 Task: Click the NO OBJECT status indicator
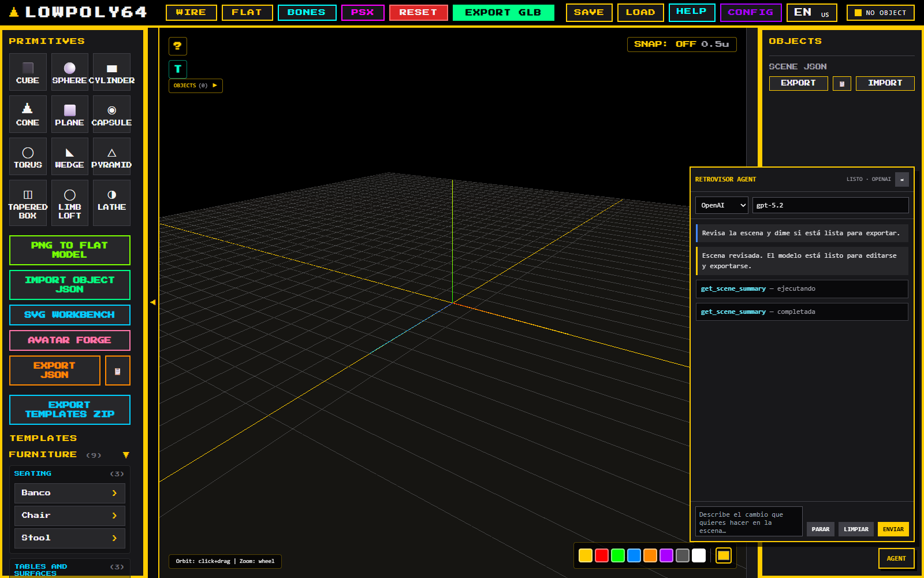pyautogui.click(x=881, y=12)
